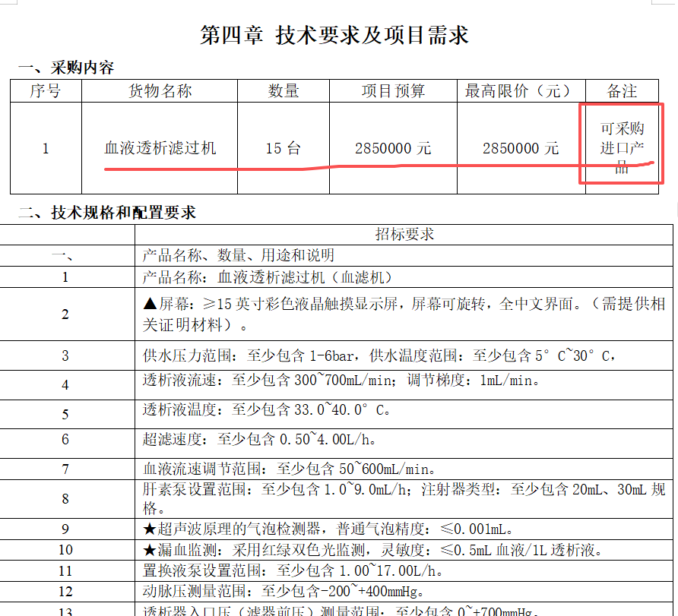Image resolution: width=678 pixels, height=616 pixels.
Task: Select the 最高限价（元） column header
Action: (520, 91)
